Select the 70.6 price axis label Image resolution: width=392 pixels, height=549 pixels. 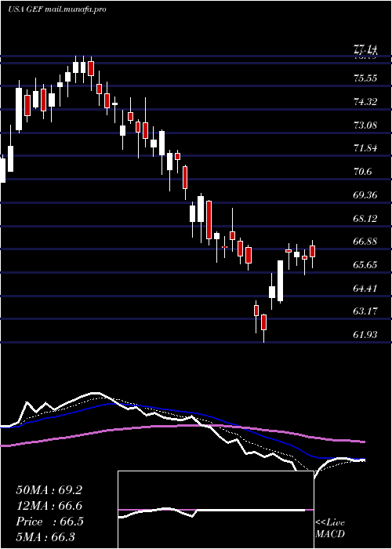(363, 172)
